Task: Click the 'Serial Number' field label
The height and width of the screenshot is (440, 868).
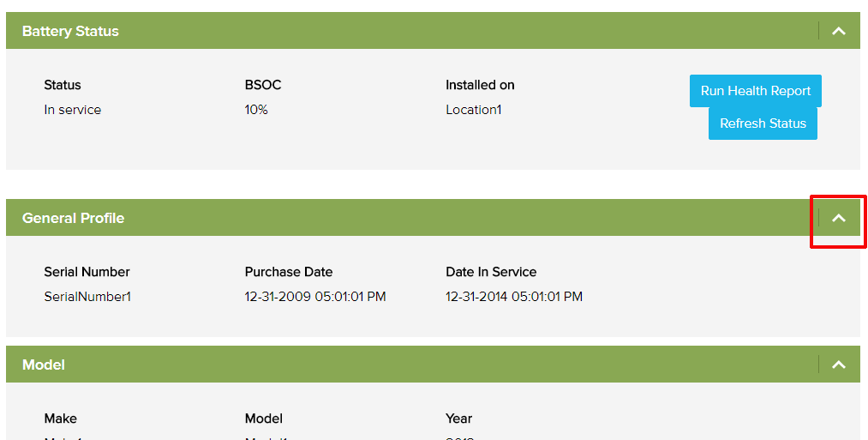Action: [87, 272]
